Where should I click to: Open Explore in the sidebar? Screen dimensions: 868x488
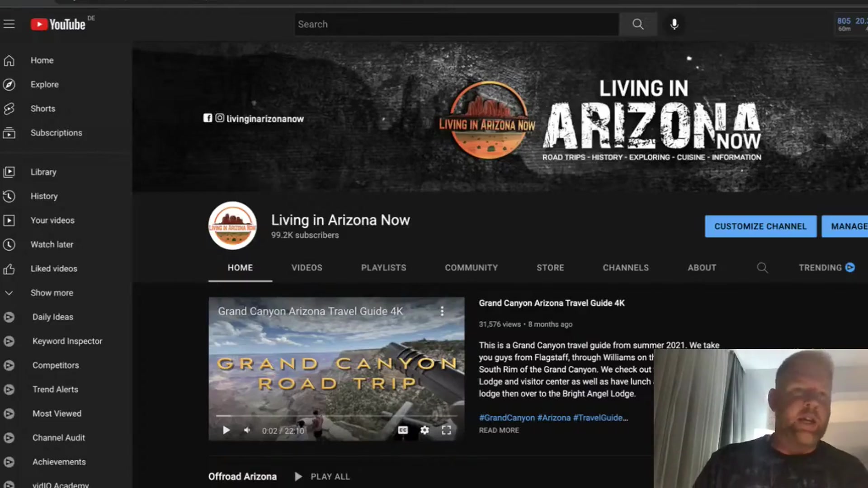(44, 84)
